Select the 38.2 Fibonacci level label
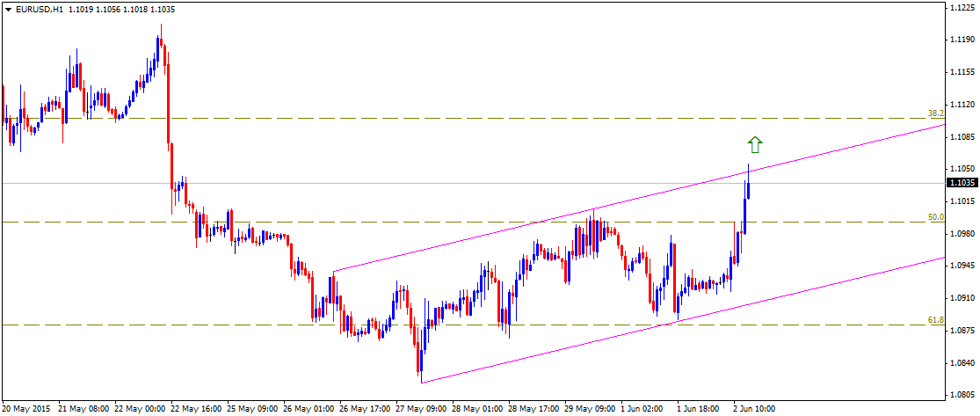 click(935, 113)
